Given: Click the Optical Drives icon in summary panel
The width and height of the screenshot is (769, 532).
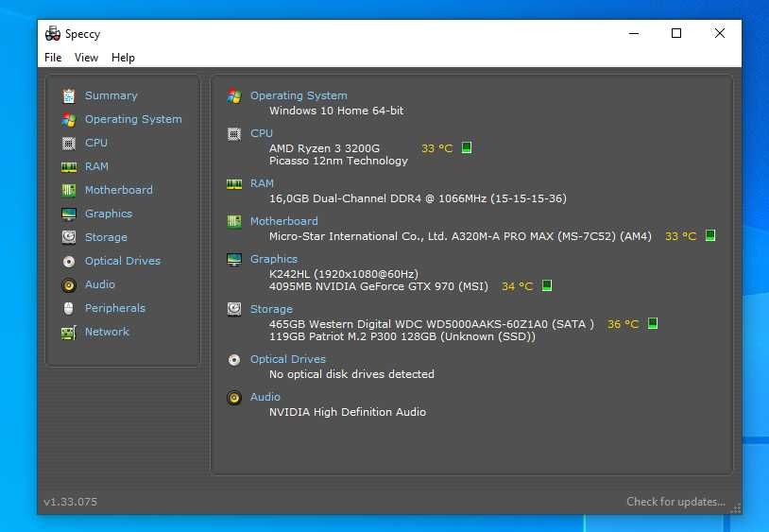Looking at the screenshot, I should click(x=234, y=360).
